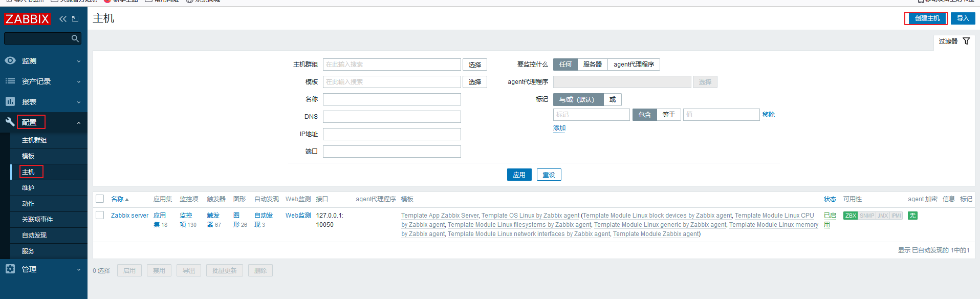Expand the 监测 menu chevron

(x=79, y=61)
